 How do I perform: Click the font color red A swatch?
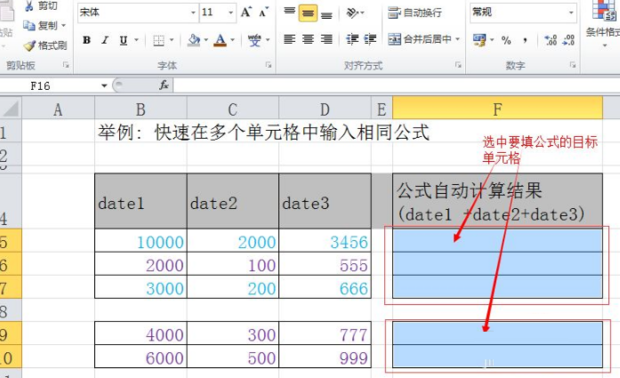coord(220,40)
